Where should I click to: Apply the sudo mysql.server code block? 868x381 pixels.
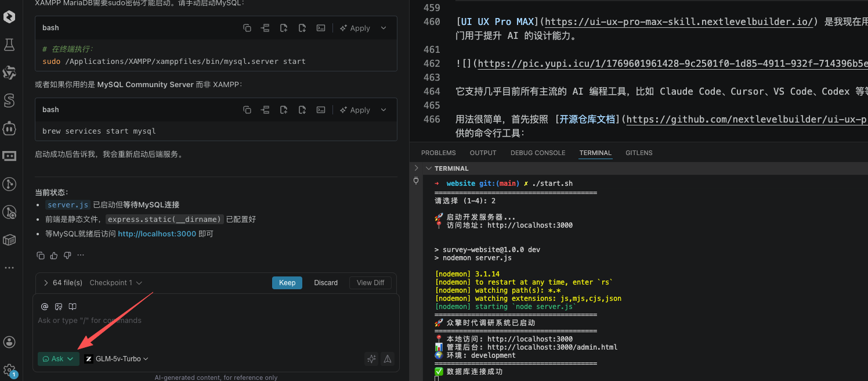(355, 28)
